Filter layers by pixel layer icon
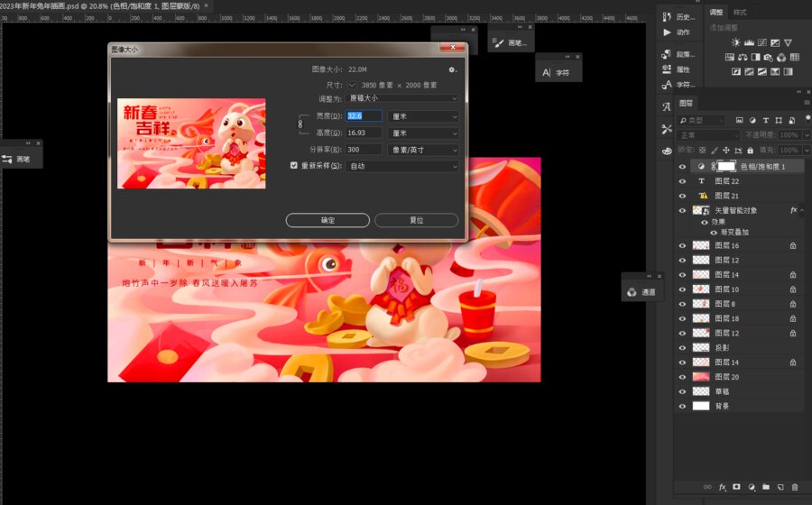This screenshot has height=505, width=812. (x=740, y=120)
